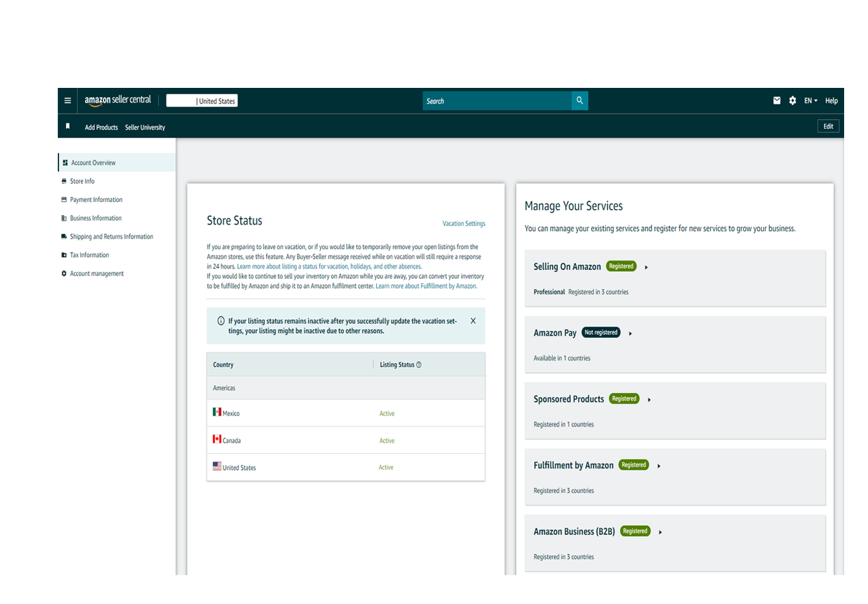Click the Account Overview sidebar icon
The image size is (868, 604).
[x=65, y=163]
